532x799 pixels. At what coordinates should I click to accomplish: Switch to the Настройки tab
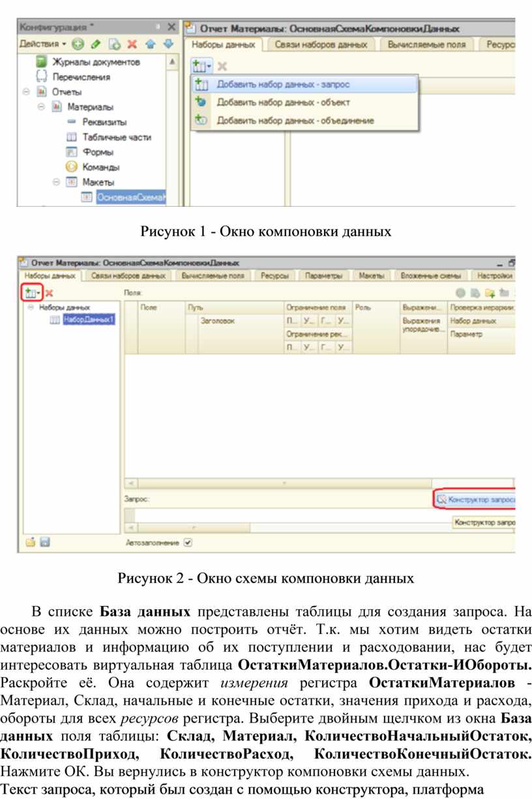[494, 276]
